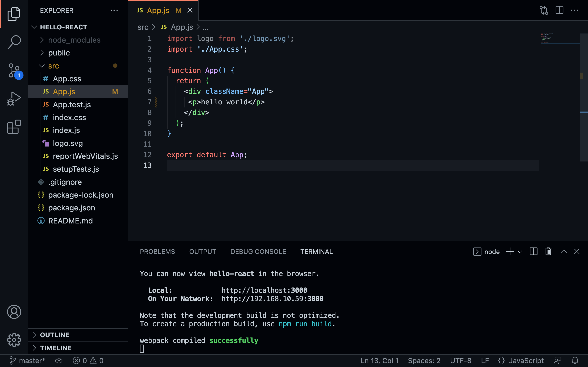Open the Search view in activity bar
The image size is (588, 367).
[x=14, y=42]
